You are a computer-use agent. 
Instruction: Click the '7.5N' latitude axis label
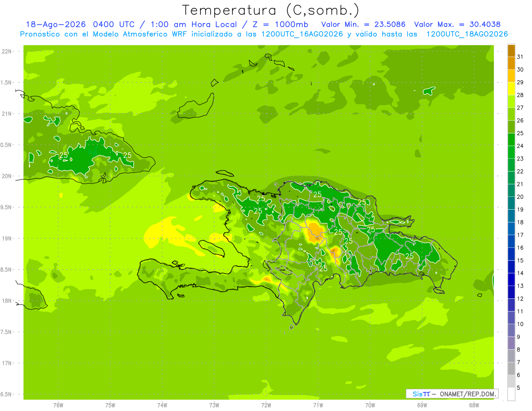(6, 332)
